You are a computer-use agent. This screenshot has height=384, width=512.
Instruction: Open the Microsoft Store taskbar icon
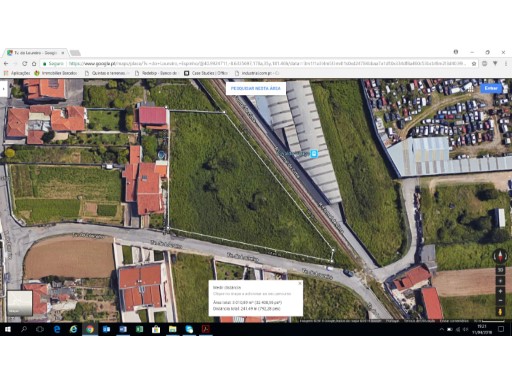[156, 329]
